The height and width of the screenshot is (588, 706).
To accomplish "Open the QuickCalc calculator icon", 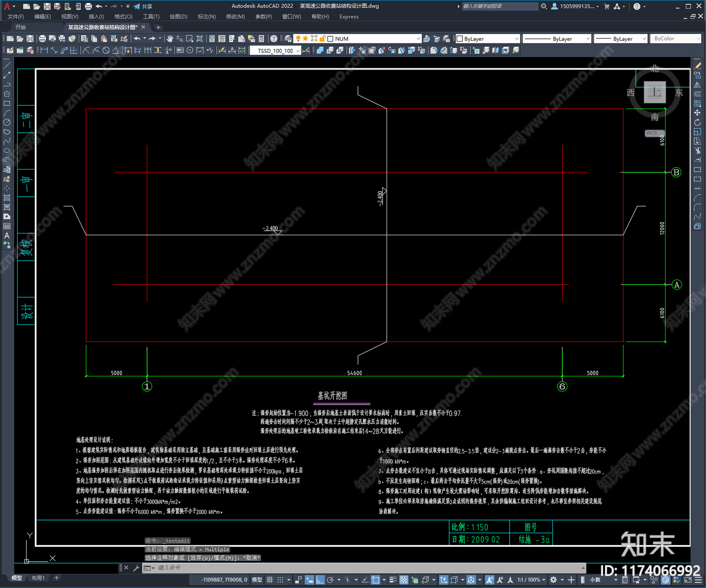I will [261, 39].
